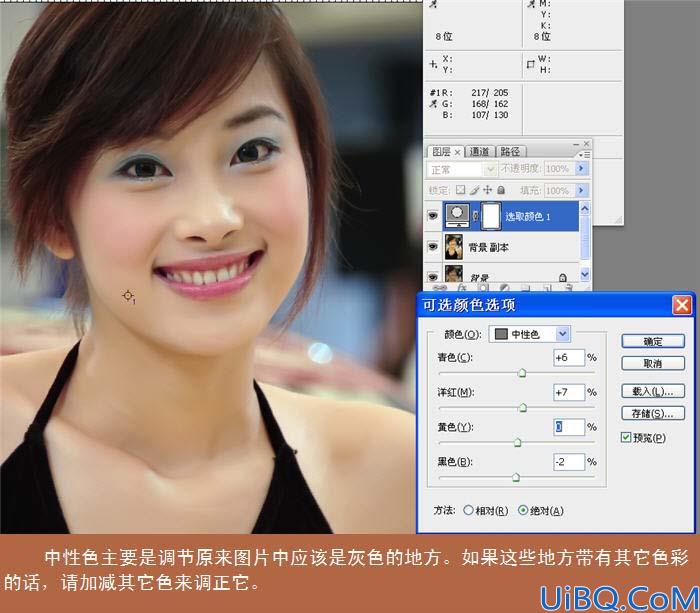
Task: Click the 黄色(Y) slider handle
Action: tap(517, 442)
